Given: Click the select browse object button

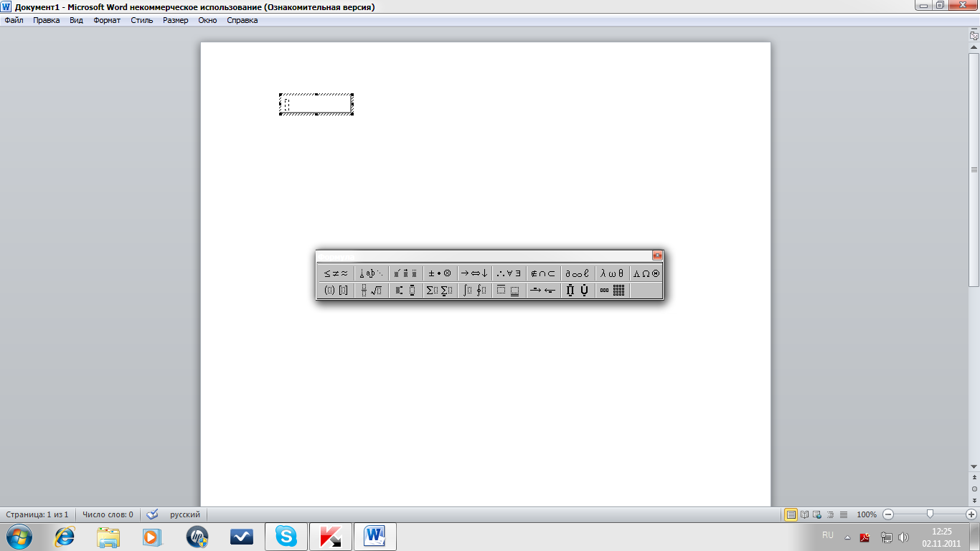Looking at the screenshot, I should [x=974, y=488].
